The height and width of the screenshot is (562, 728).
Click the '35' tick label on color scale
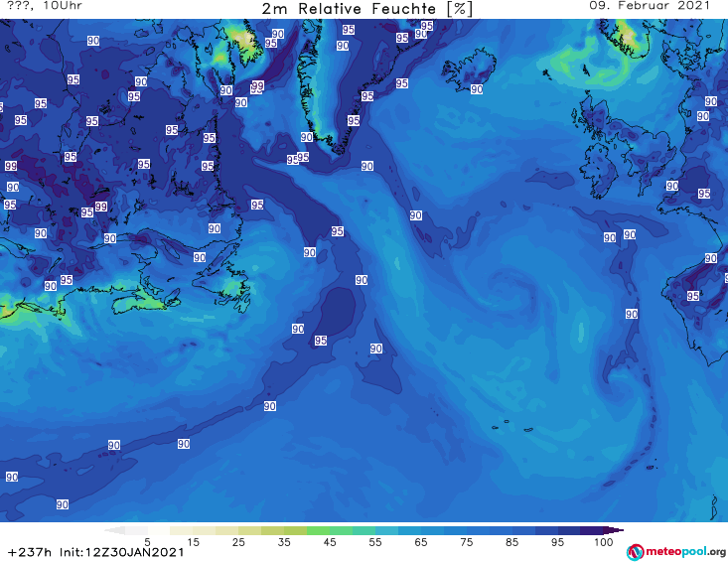284,542
